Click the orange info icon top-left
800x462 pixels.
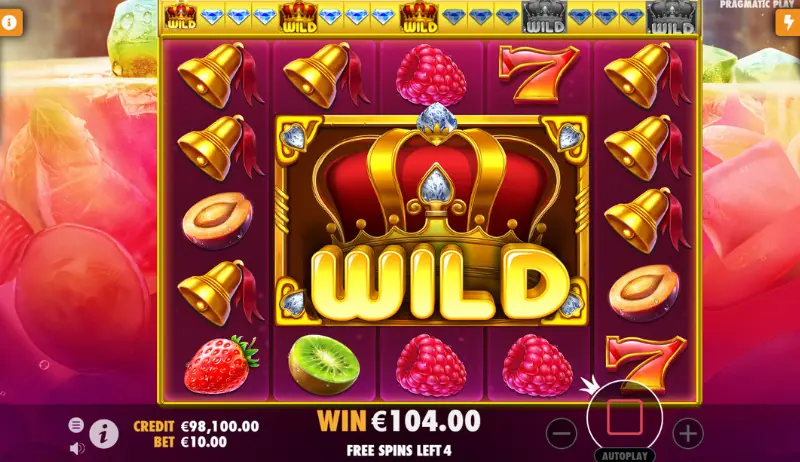(10, 22)
